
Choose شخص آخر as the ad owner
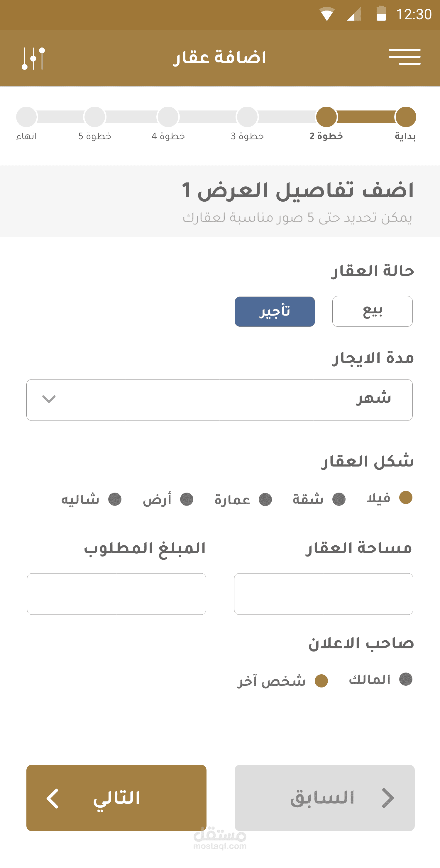pyautogui.click(x=321, y=681)
